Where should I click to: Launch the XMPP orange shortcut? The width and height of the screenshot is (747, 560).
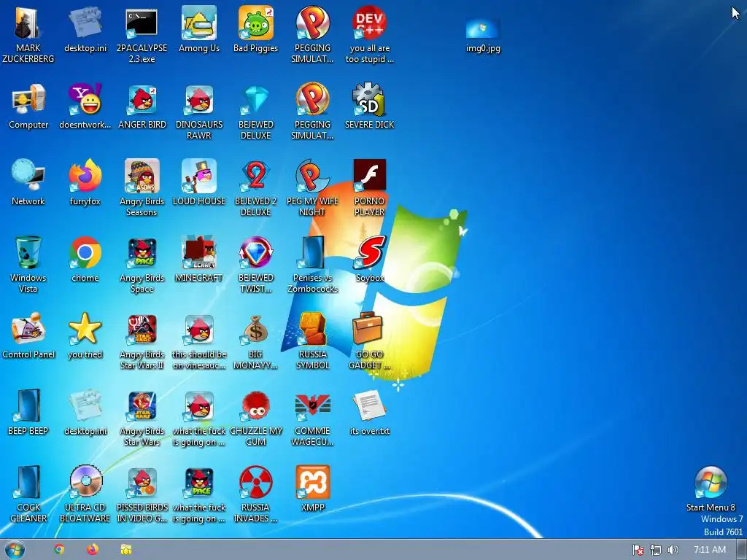pyautogui.click(x=312, y=489)
